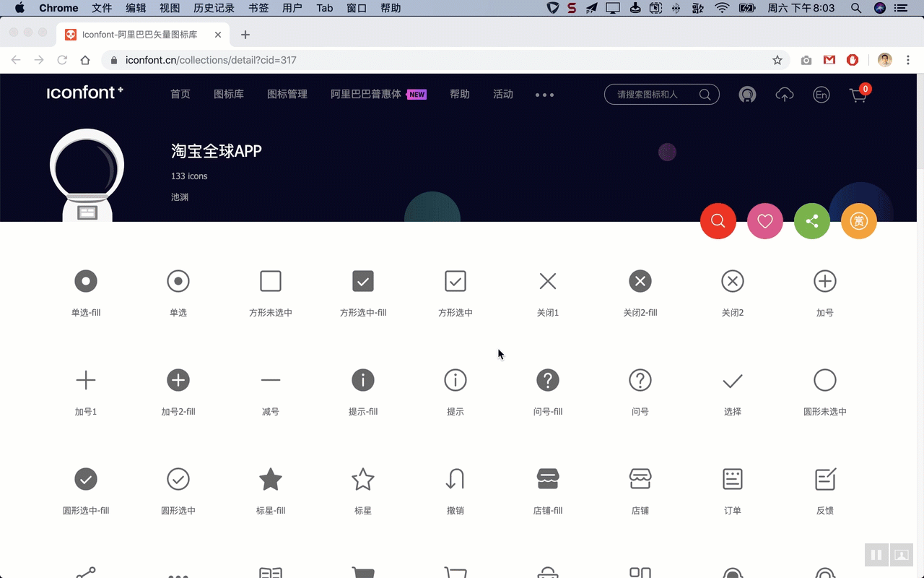Click the camera extension icon

coord(806,60)
